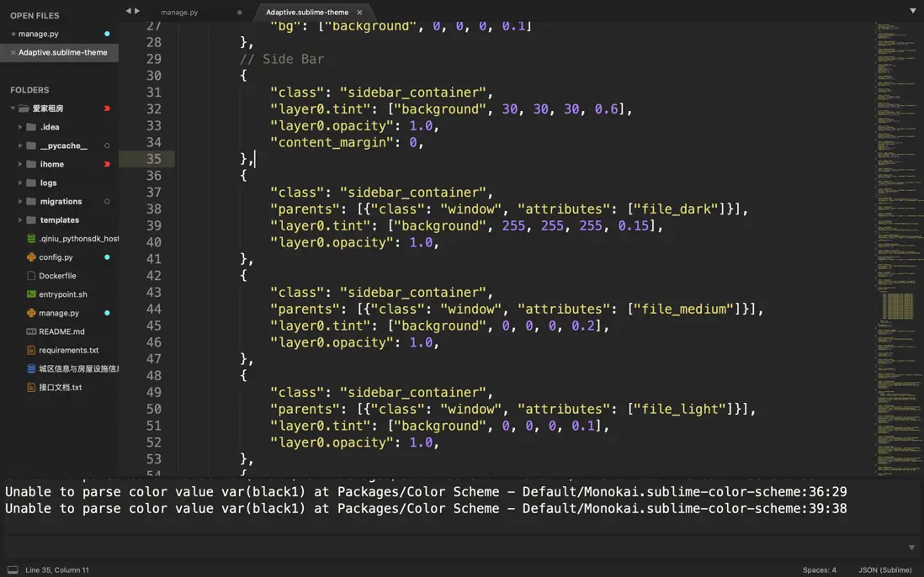
Task: Click the text file icon beside requirements.txt
Action: pyautogui.click(x=31, y=350)
